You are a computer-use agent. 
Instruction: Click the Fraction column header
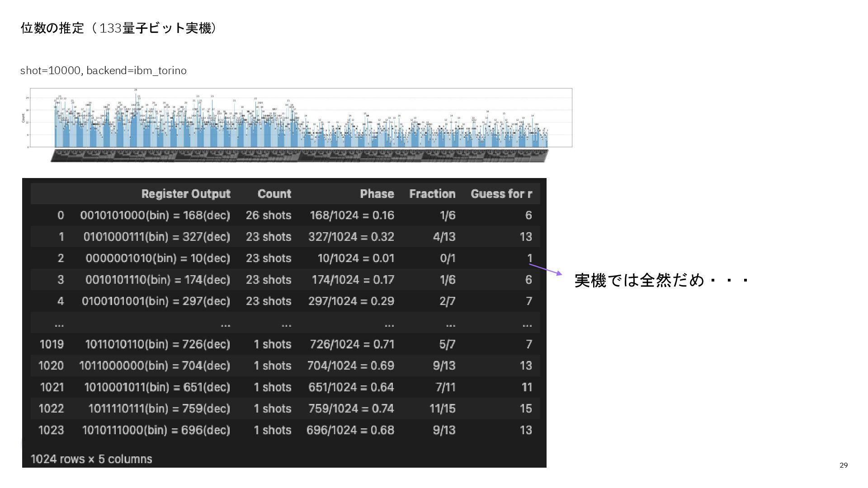pos(432,194)
